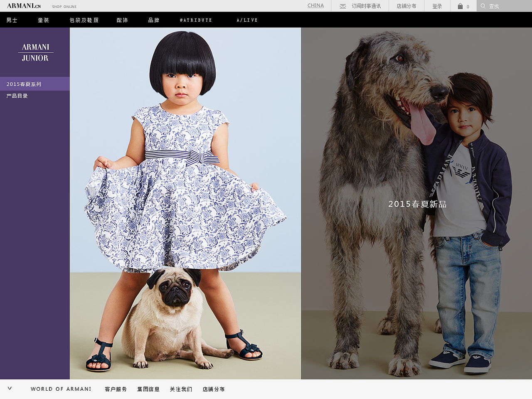Image resolution: width=532 pixels, height=399 pixels.
Task: Select 产品目录 in the sidebar
Action: tap(17, 96)
